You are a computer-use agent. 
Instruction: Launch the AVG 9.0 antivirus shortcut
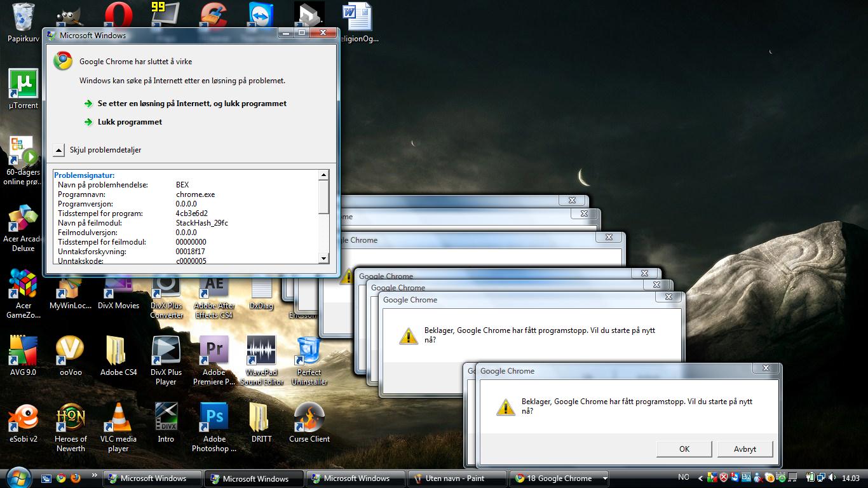point(24,356)
